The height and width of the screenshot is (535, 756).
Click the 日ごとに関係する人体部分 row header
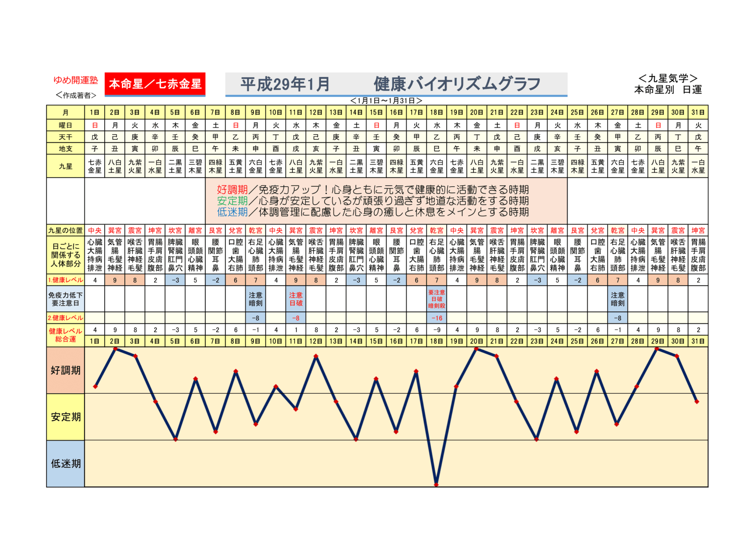pos(66,255)
